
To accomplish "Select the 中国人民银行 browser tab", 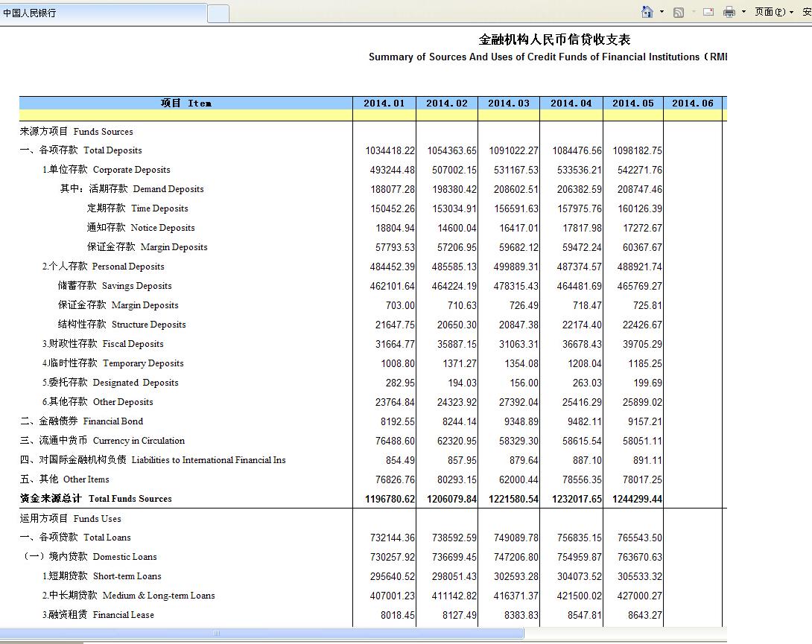I will click(x=103, y=13).
